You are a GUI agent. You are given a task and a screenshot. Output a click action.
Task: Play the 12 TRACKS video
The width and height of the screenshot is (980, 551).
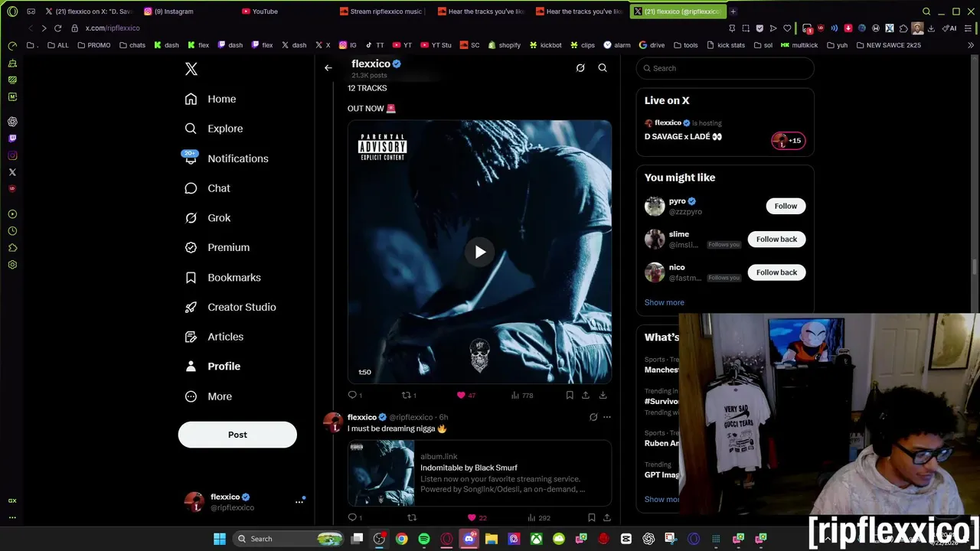point(480,252)
